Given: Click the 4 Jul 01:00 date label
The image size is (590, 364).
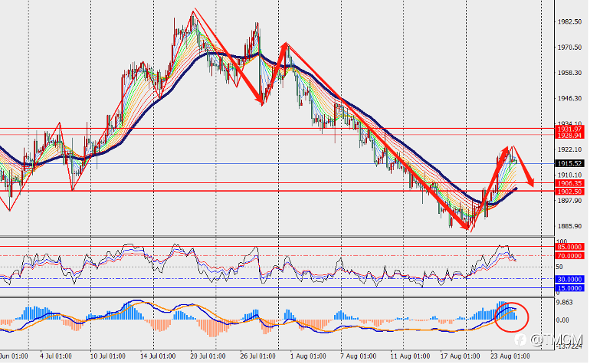Looking at the screenshot, I should 56,356.
